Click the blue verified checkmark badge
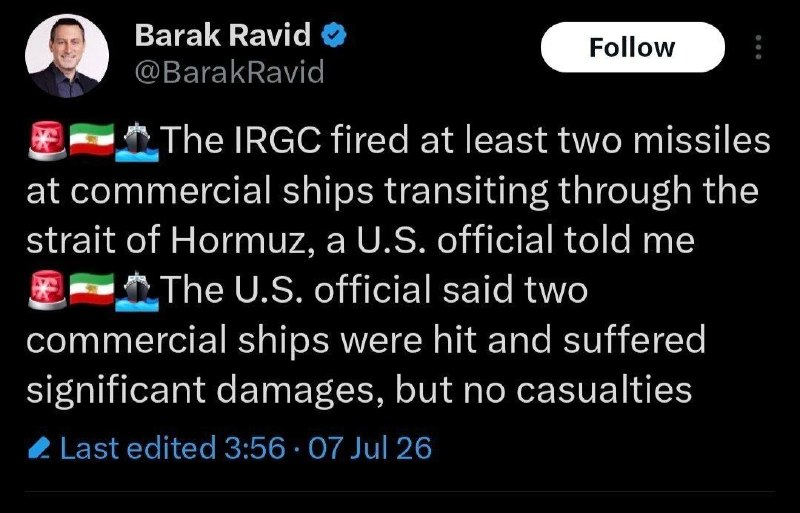 334,36
